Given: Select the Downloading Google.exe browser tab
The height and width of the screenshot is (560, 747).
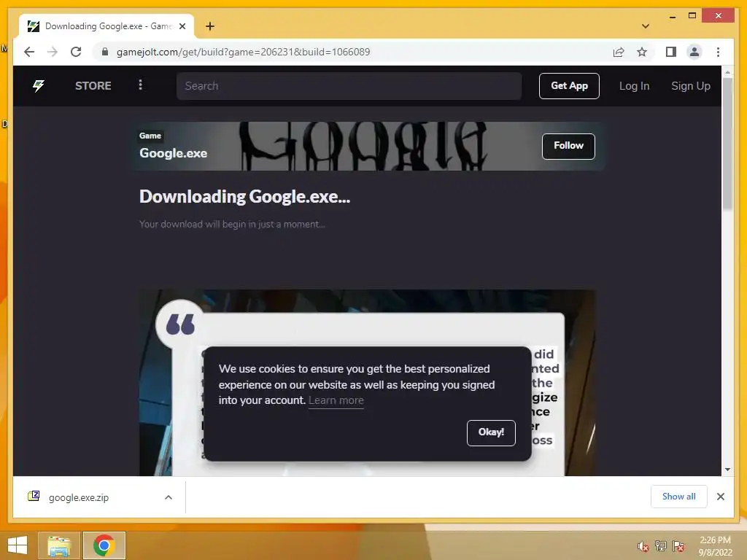Looking at the screenshot, I should tap(107, 26).
